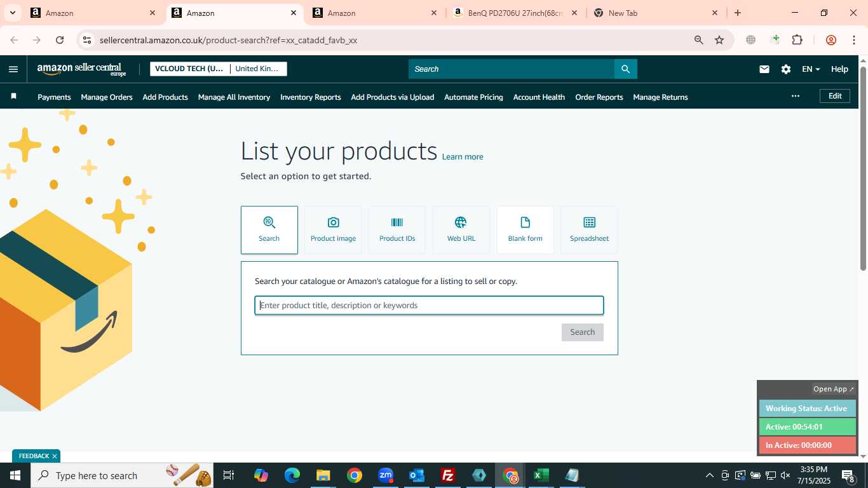The image size is (868, 488).
Task: View site information icon in address bar
Action: tap(87, 40)
